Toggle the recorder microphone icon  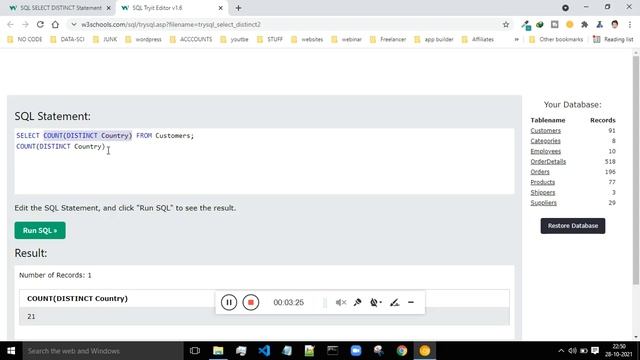[x=358, y=302]
